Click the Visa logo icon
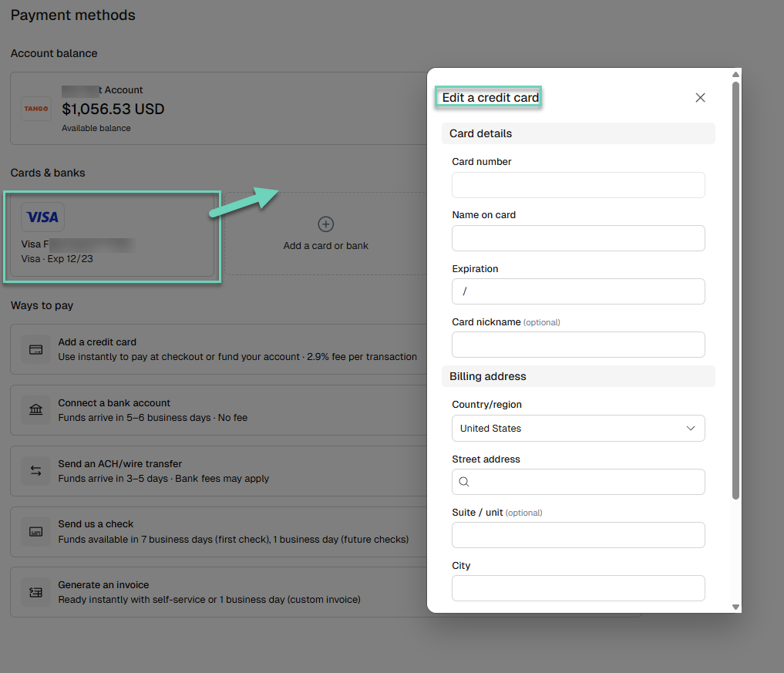 pos(42,217)
